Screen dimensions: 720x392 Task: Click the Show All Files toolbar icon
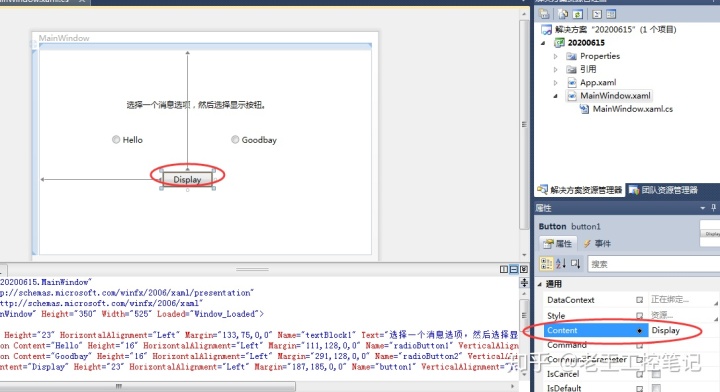tap(563, 14)
